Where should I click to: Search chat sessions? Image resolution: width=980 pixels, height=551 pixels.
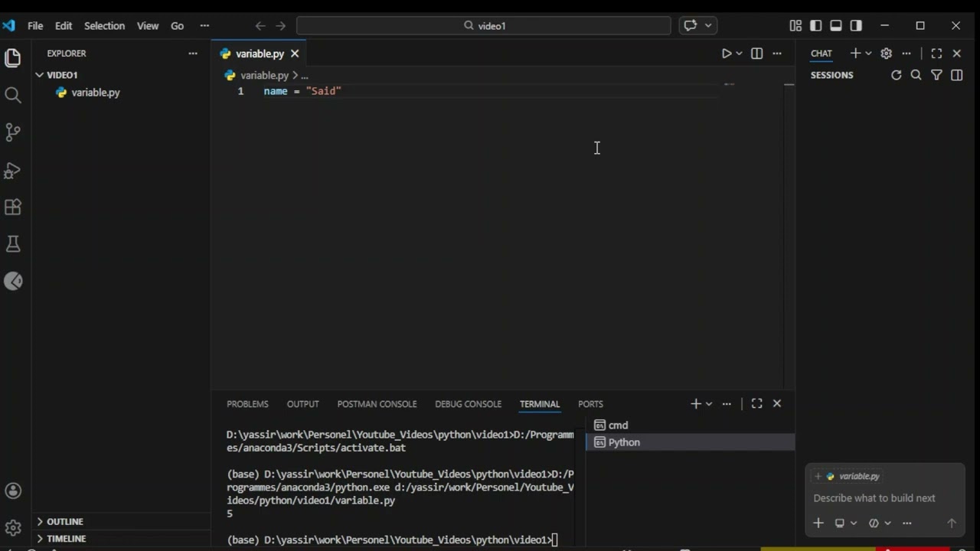click(x=916, y=75)
